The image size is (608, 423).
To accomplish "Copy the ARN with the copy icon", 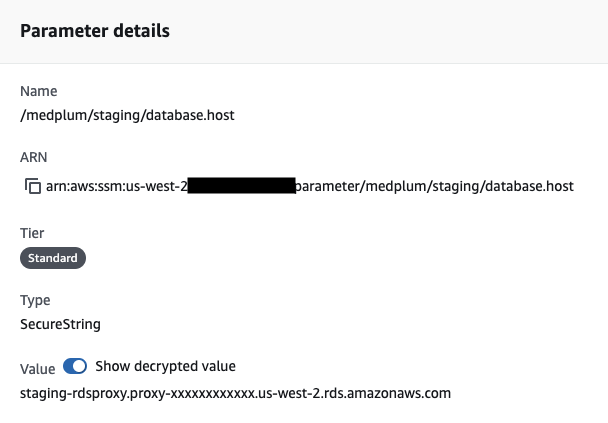I will tap(32, 187).
